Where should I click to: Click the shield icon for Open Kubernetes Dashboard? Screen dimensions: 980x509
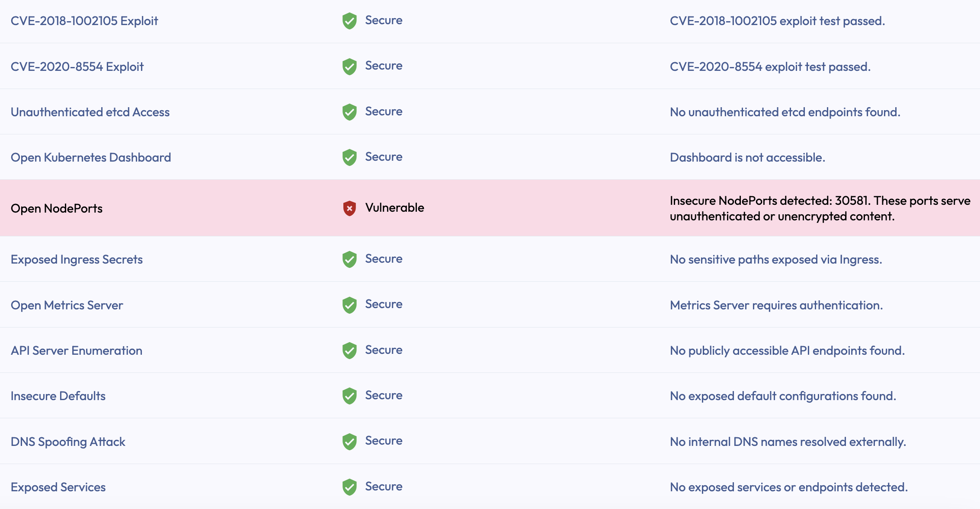pyautogui.click(x=349, y=157)
